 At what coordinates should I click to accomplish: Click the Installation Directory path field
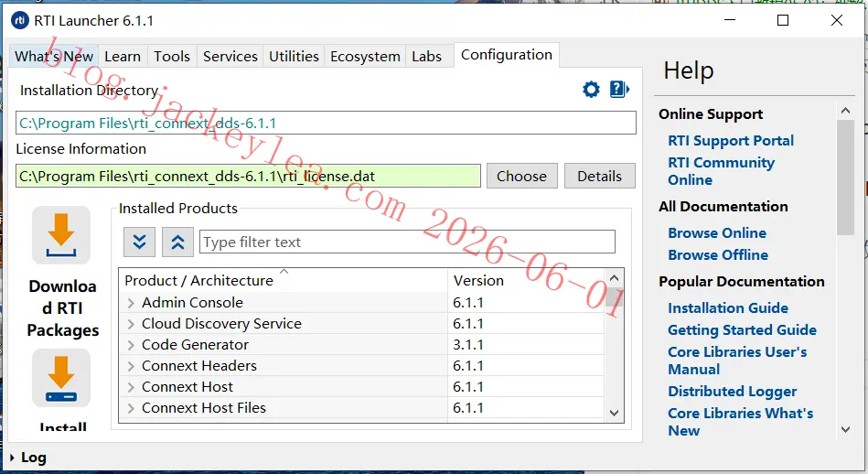point(326,123)
